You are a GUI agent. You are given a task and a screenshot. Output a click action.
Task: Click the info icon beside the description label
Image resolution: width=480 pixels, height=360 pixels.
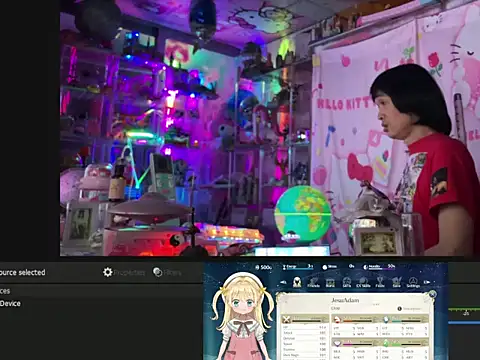pyautogui.click(x=399, y=309)
